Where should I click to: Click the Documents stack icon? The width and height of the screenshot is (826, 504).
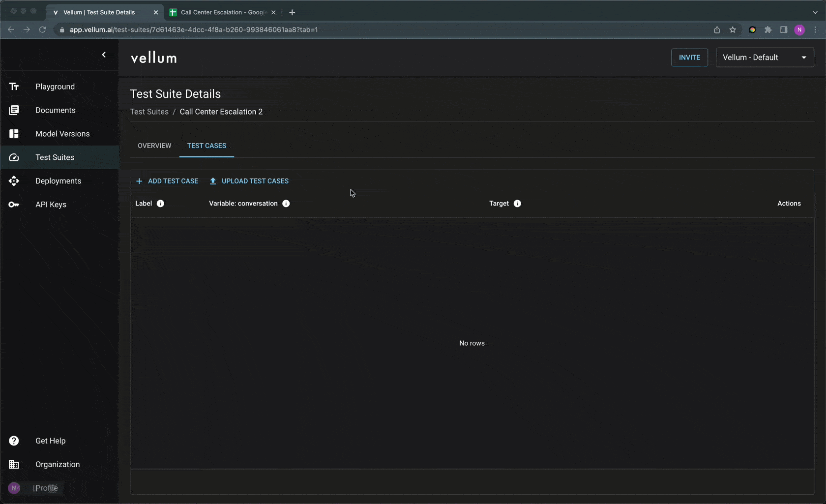(14, 110)
